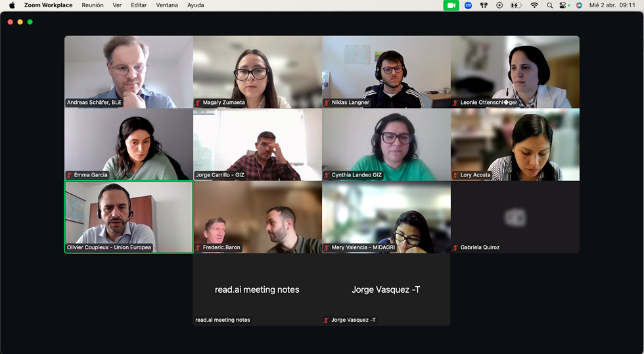The width and height of the screenshot is (644, 354).
Task: Open the Ver menu
Action: pyautogui.click(x=117, y=5)
